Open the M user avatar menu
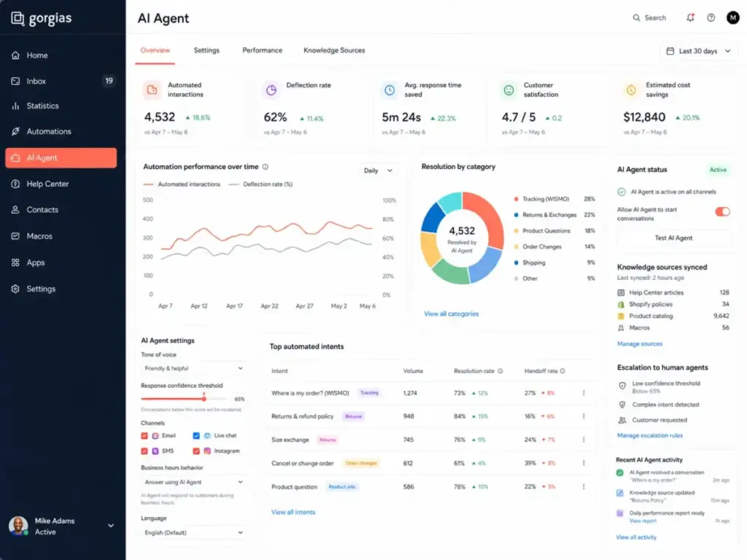 pyautogui.click(x=732, y=17)
